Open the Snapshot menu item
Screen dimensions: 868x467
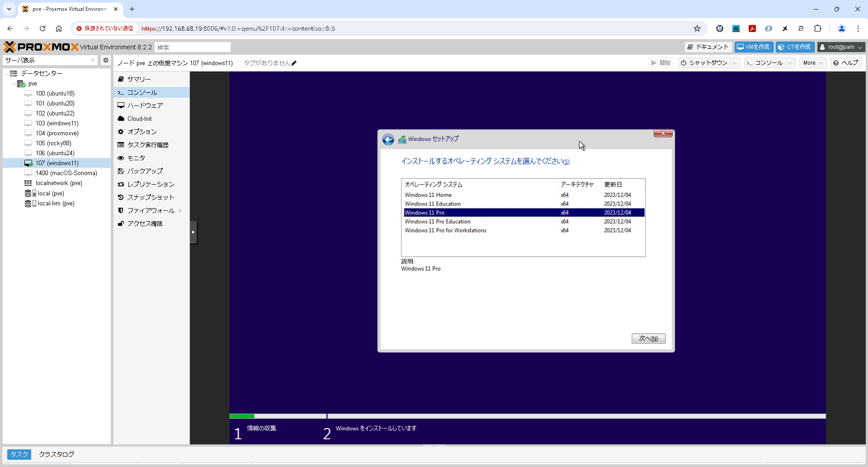pyautogui.click(x=151, y=197)
